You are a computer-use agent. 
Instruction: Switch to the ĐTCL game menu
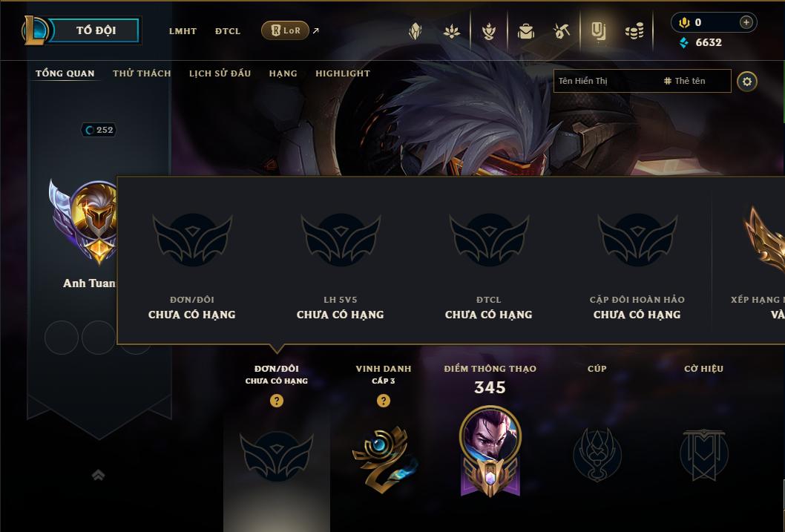[228, 31]
